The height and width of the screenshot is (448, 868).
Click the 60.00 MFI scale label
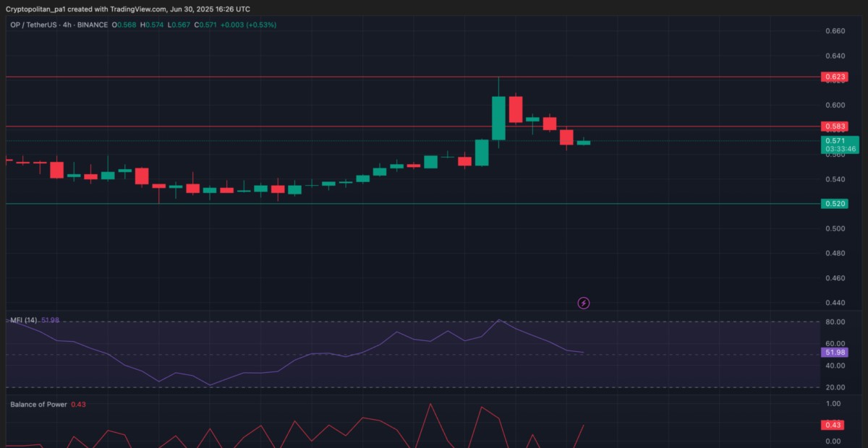click(x=835, y=344)
